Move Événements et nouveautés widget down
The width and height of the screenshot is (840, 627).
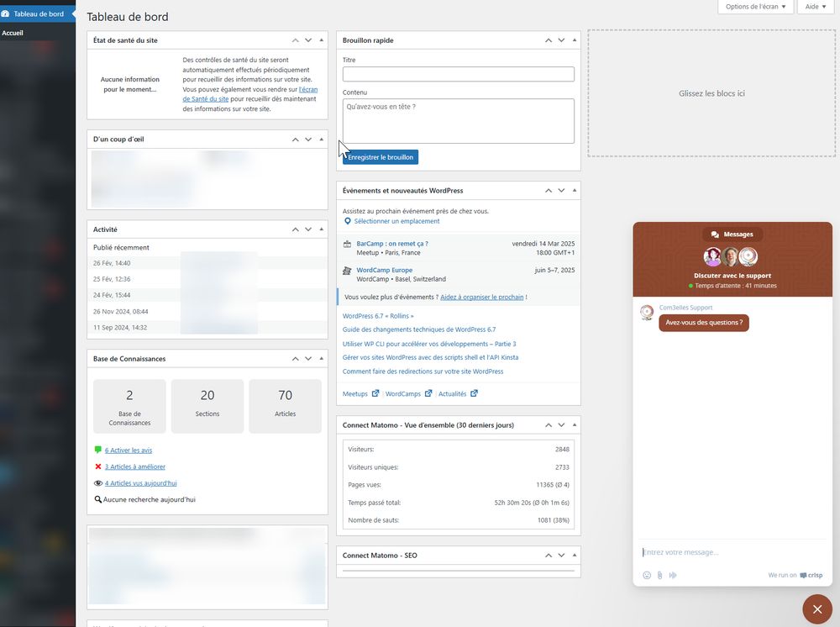561,190
